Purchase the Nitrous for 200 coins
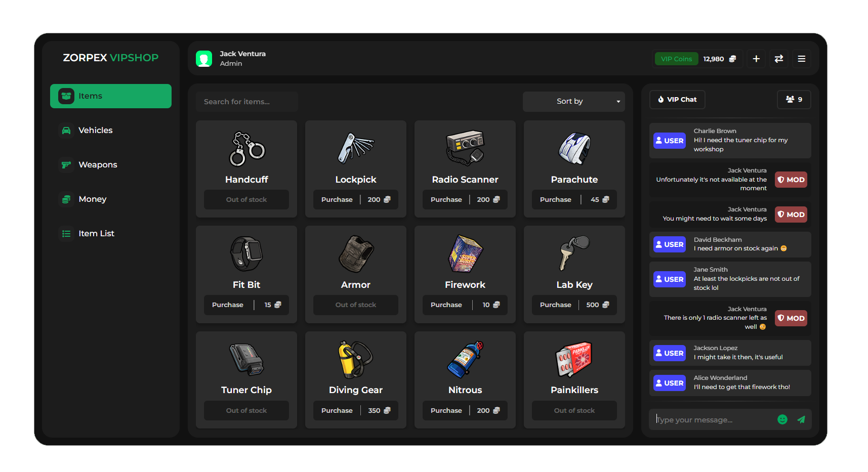The image size is (868, 472). tap(465, 411)
